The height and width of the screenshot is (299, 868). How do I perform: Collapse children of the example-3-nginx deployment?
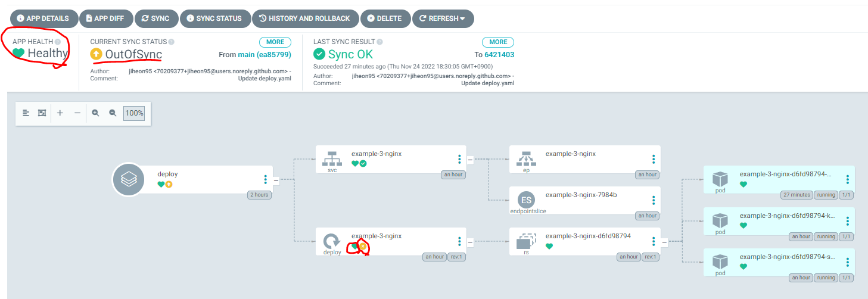[470, 242]
